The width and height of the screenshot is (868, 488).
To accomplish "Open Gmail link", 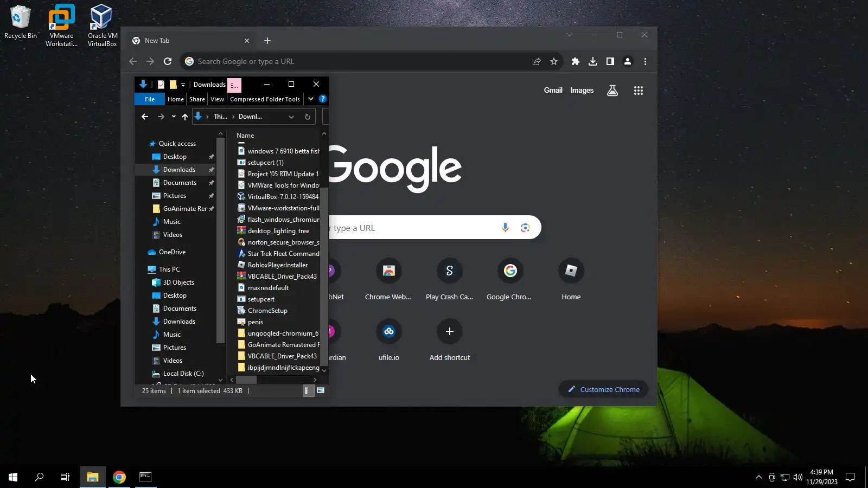I will (553, 91).
